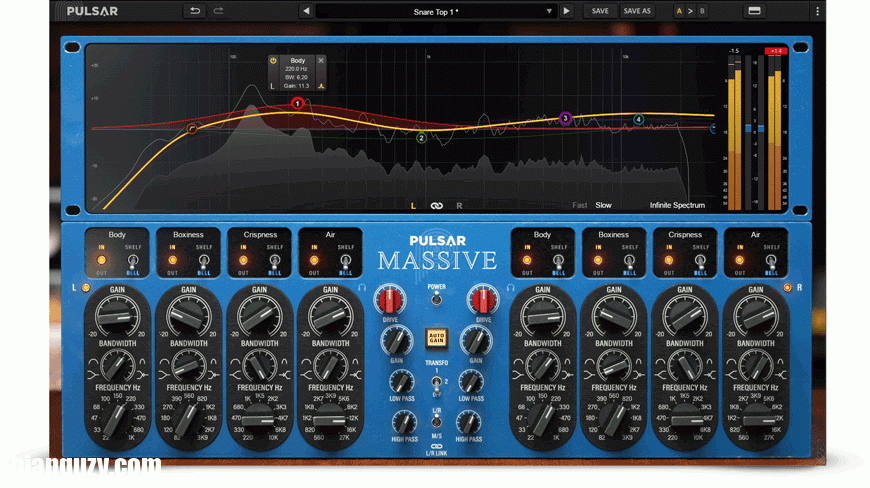Click the right Boxiness GAIN knob

pyautogui.click(x=614, y=316)
